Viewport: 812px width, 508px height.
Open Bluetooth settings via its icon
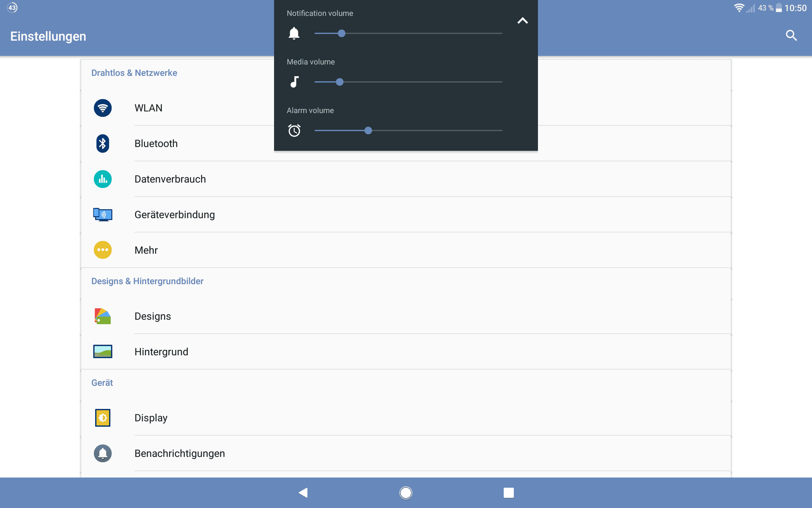point(103,144)
